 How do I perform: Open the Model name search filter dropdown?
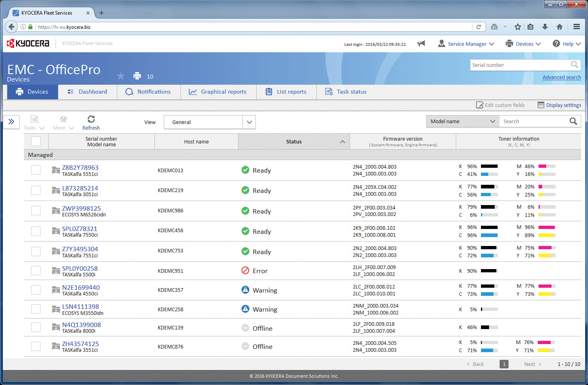pos(463,121)
